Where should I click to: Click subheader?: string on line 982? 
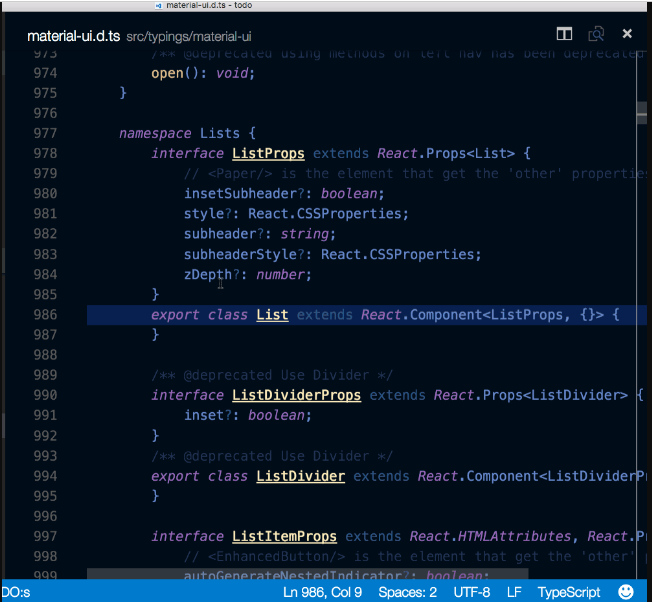click(x=260, y=234)
